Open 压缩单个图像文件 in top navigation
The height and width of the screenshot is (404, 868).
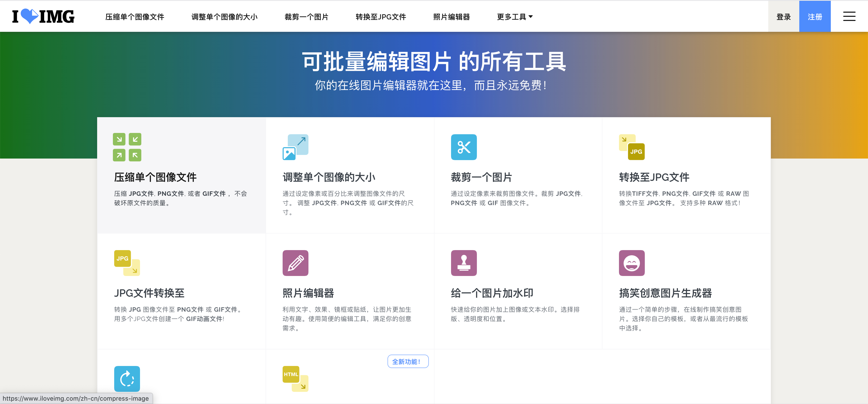point(134,17)
